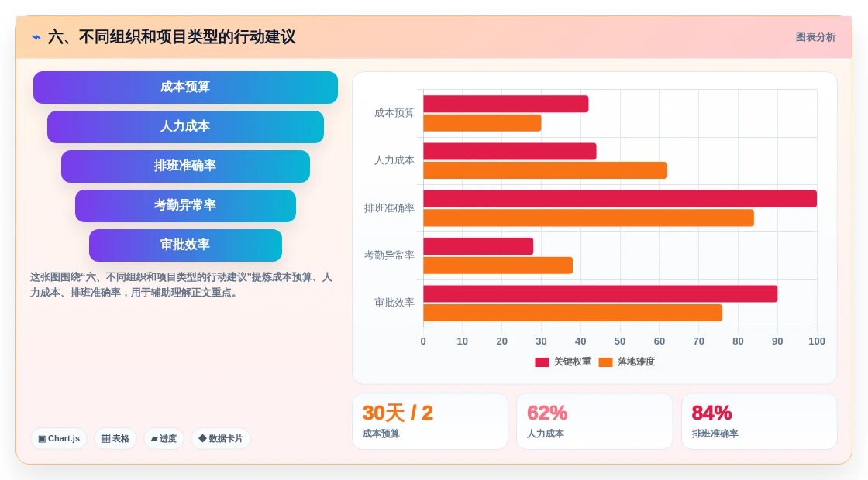Click the 进度 tag
Screen dimensions: 868x480
click(164, 438)
